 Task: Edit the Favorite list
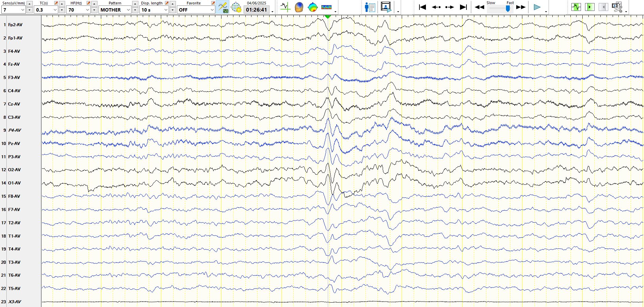pyautogui.click(x=213, y=3)
